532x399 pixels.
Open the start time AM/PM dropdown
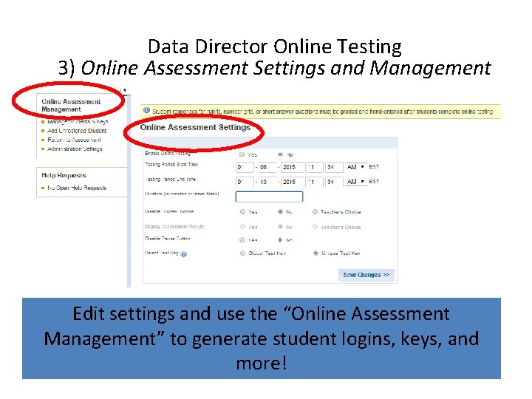355,167
